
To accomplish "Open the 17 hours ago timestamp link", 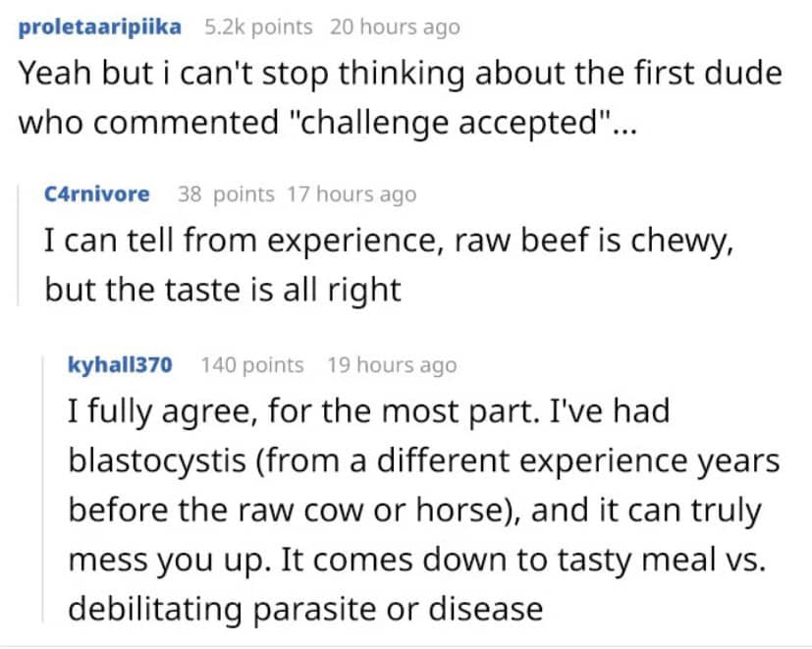I will (x=352, y=194).
